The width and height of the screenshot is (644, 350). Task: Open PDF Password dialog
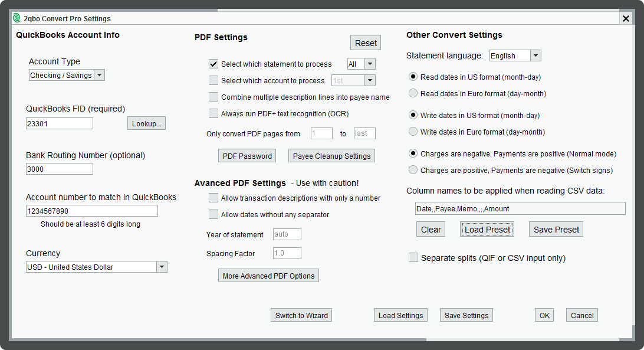click(247, 156)
